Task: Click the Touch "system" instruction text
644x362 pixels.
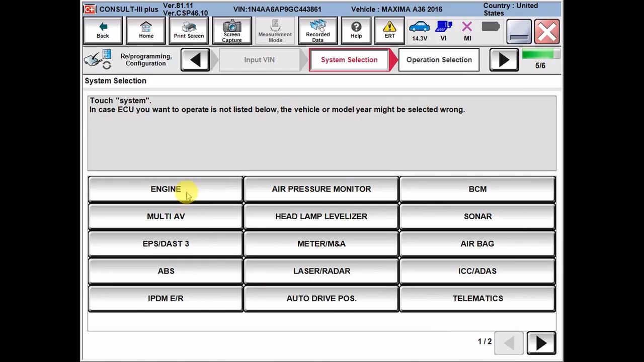Action: 120,101
